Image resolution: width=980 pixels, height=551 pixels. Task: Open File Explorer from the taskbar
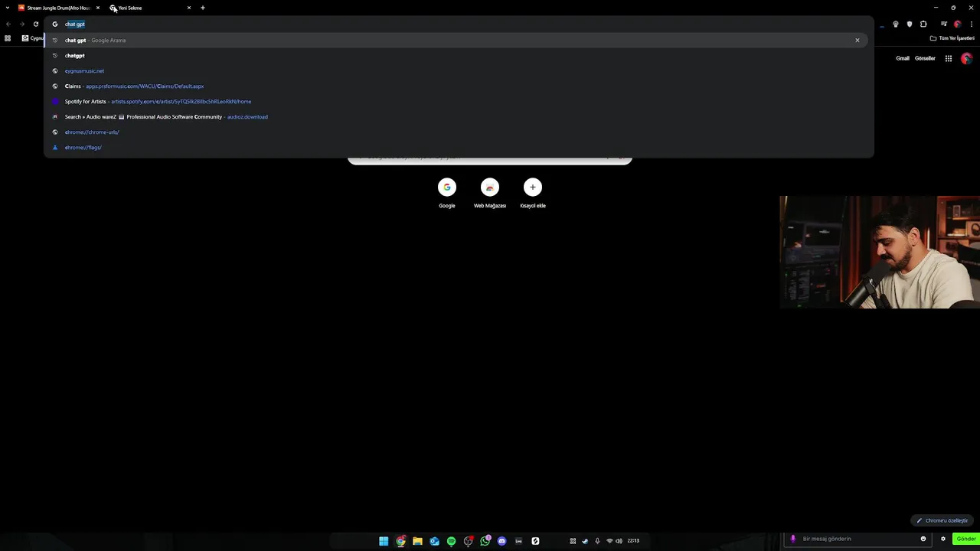(x=417, y=541)
